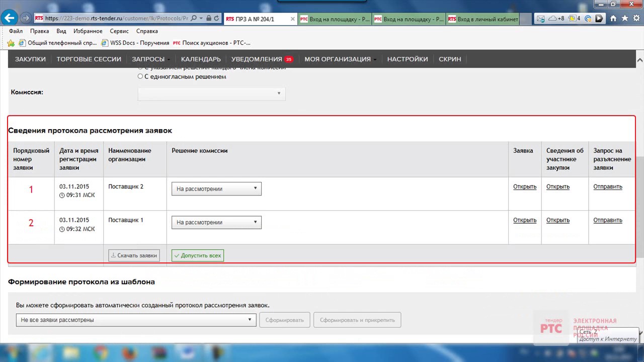
Task: Expand the Комиссия dropdown
Action: point(211,93)
